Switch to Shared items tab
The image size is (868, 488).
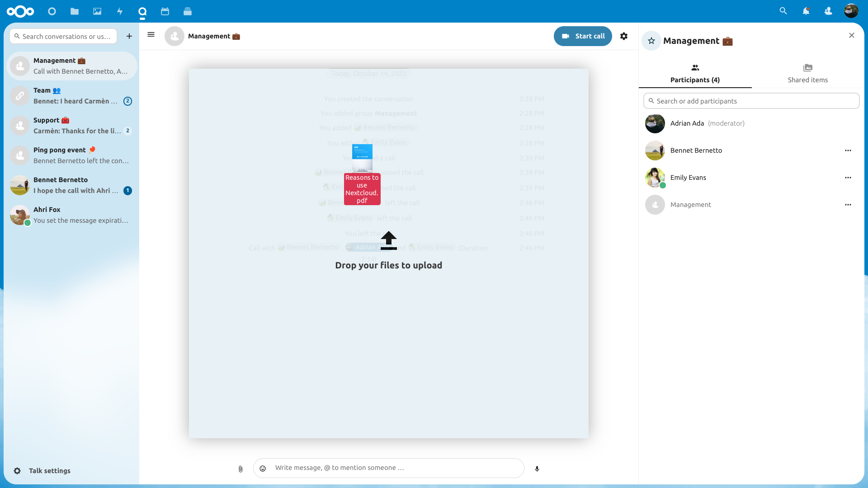(x=808, y=74)
